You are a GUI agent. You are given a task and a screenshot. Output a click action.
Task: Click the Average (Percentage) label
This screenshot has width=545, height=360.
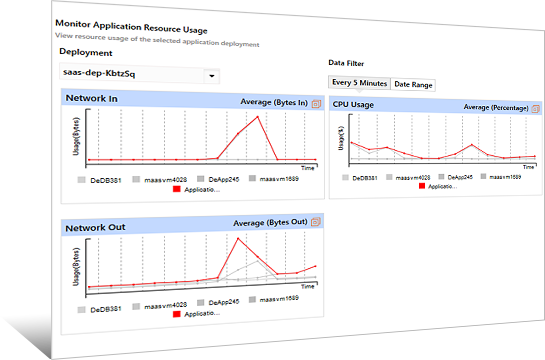pyautogui.click(x=496, y=107)
